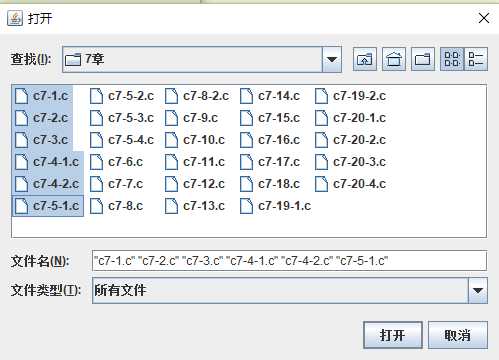The width and height of the screenshot is (499, 360).
Task: Click the document icon of c7-4-1.c
Action: pyautogui.click(x=22, y=162)
